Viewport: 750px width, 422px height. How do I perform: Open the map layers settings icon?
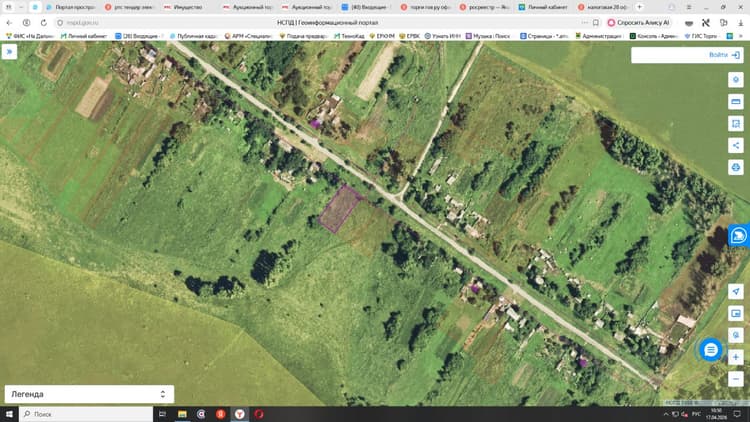[736, 79]
